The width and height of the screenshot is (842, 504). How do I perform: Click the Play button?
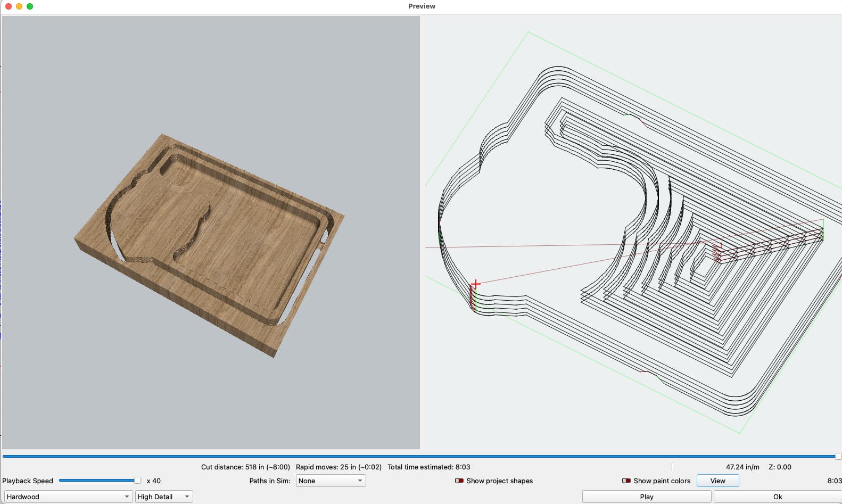pos(647,497)
